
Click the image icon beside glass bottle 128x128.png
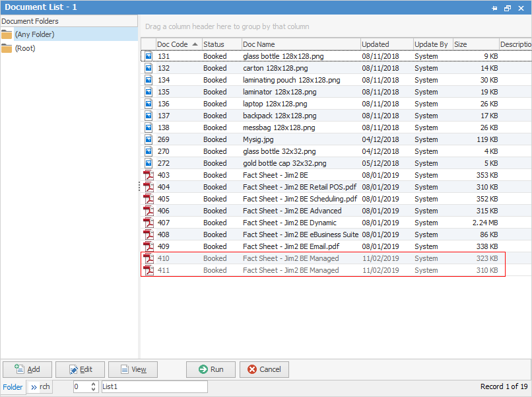(x=148, y=56)
